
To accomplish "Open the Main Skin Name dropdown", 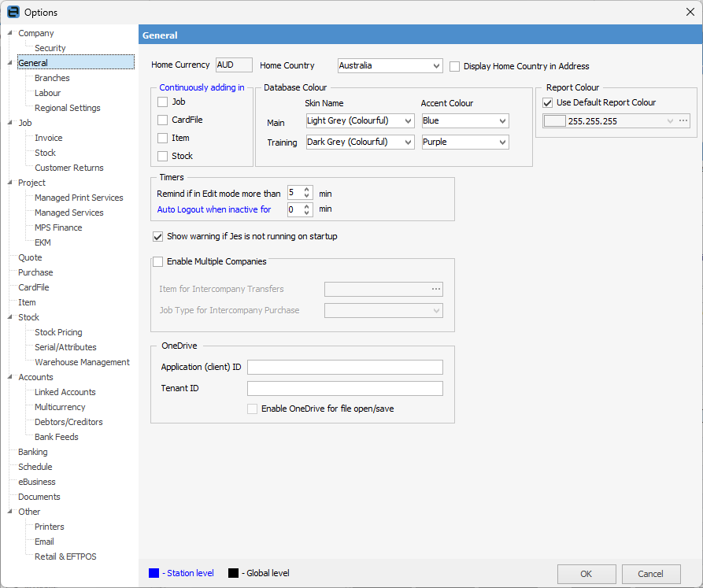I will tap(407, 121).
